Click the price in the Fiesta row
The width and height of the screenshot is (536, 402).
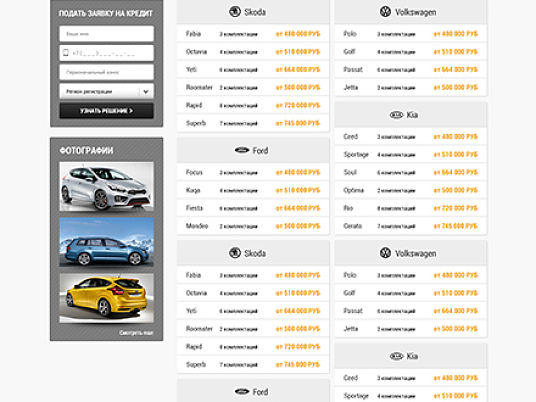coord(298,208)
